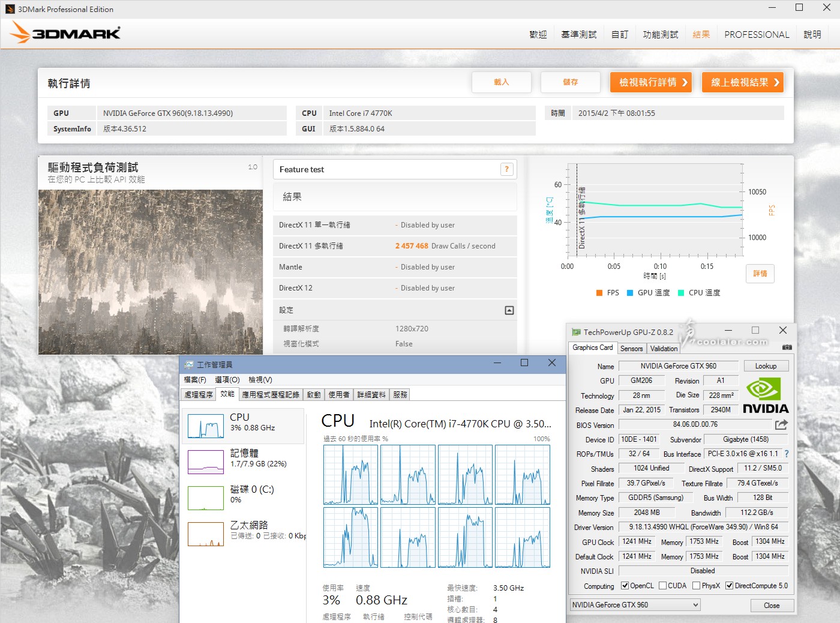Click the GPU Clock 1241 MHz field
Screen dimensions: 840x623
637,541
